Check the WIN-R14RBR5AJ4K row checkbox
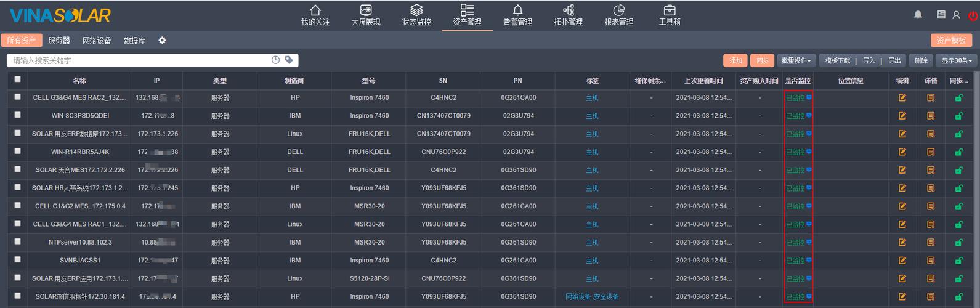The image size is (980, 308). [x=17, y=151]
